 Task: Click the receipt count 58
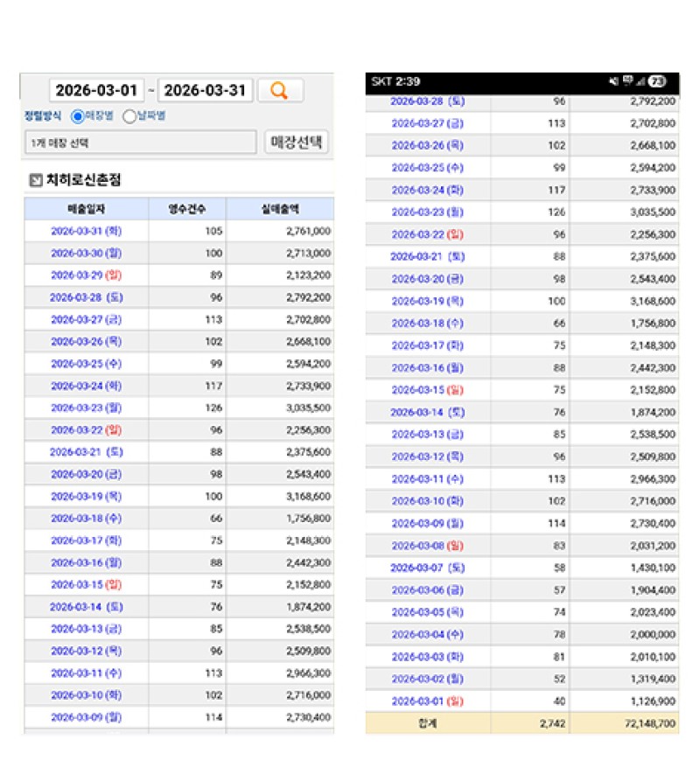pos(559,568)
